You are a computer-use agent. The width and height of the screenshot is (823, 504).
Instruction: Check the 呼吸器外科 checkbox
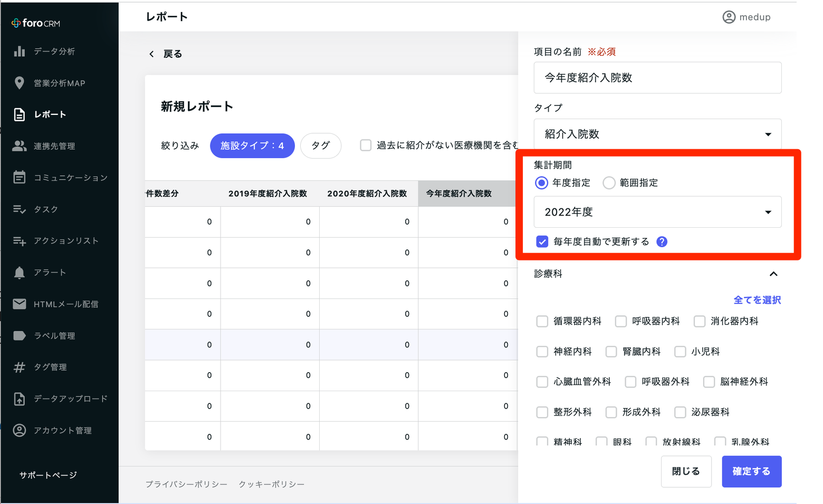coord(630,382)
